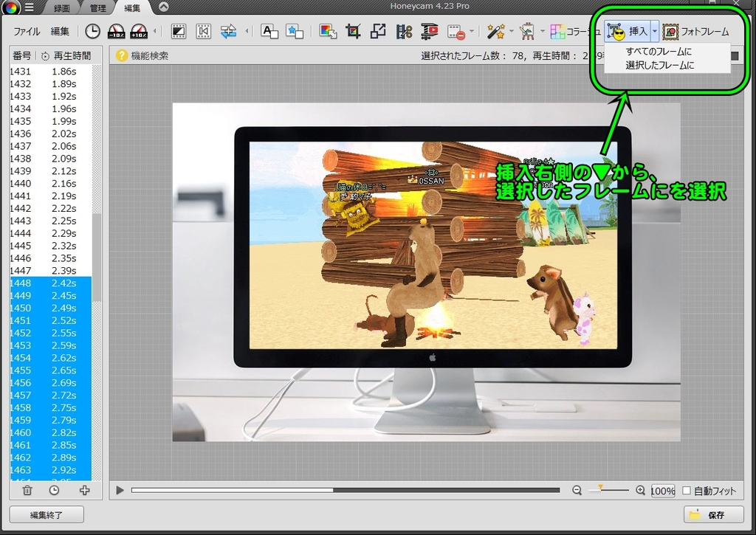The width and height of the screenshot is (756, 535).
Task: Click the 挿入 insert button
Action: (628, 32)
